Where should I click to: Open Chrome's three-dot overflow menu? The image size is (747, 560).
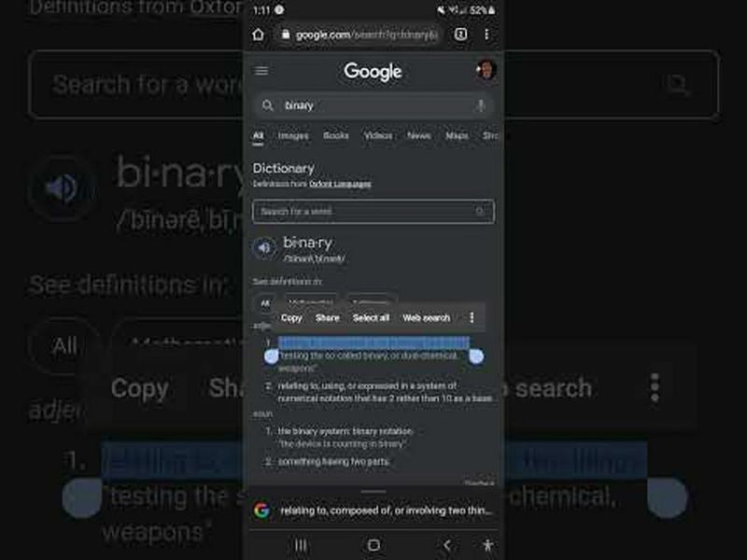pyautogui.click(x=486, y=35)
